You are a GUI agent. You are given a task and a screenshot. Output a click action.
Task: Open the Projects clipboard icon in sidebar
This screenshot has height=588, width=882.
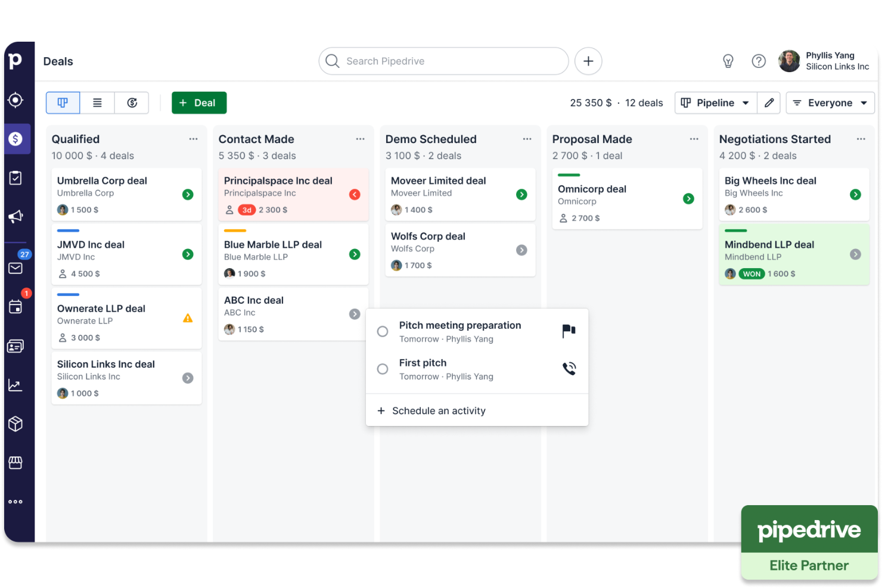coord(15,178)
